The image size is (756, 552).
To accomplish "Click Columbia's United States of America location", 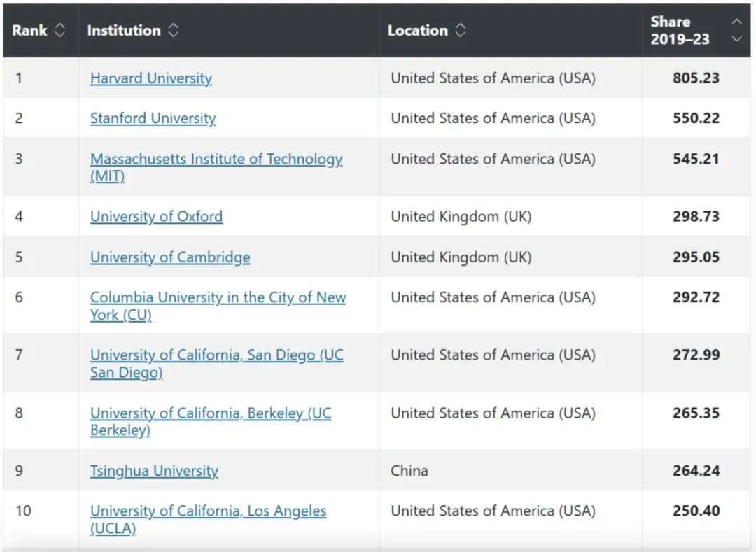I will [x=493, y=297].
